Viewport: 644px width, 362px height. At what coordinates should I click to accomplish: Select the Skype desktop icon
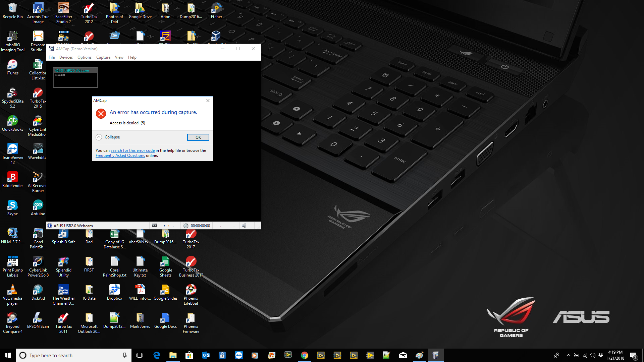coord(13,208)
